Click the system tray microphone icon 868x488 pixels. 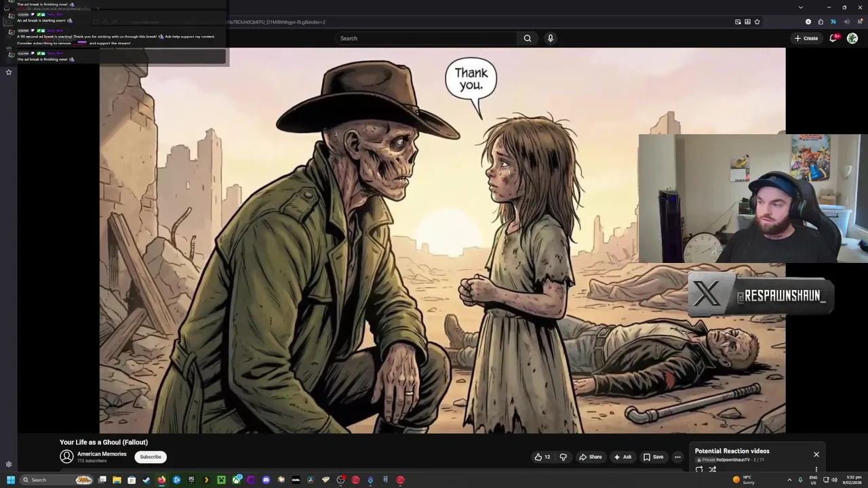(x=800, y=480)
